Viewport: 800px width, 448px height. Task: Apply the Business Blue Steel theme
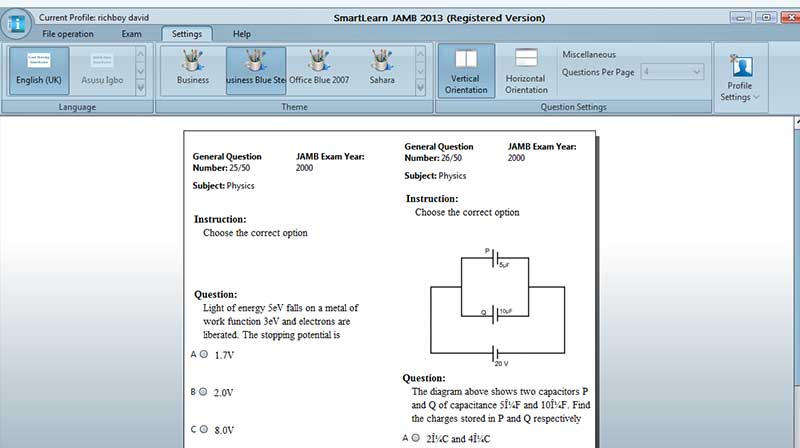point(256,71)
